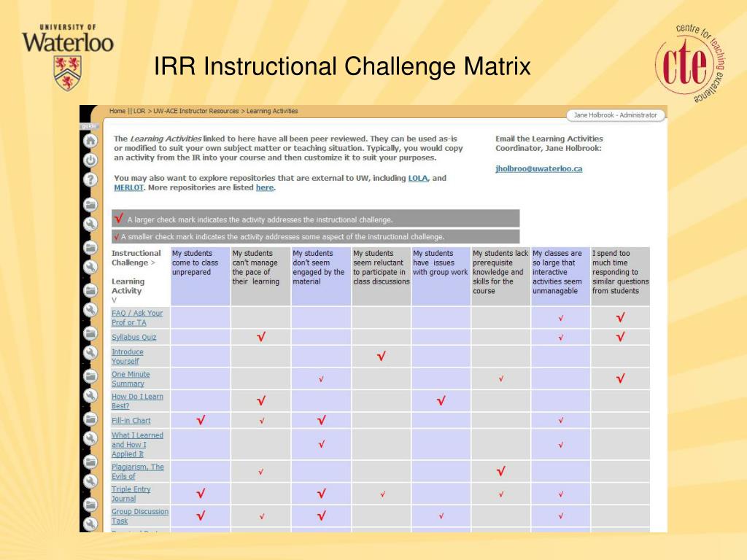Click the 'Email the Learning Activities Coordinator' text
The width and height of the screenshot is (747, 560).
549,144
